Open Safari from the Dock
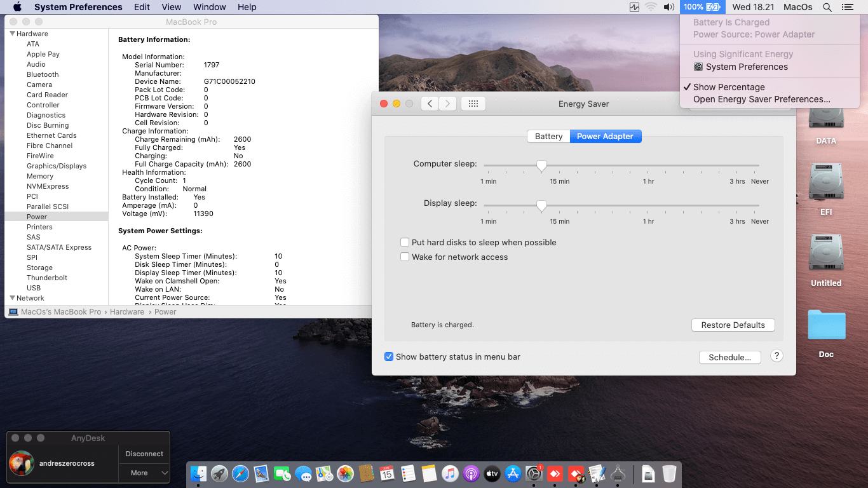Image resolution: width=868 pixels, height=488 pixels. click(x=240, y=473)
